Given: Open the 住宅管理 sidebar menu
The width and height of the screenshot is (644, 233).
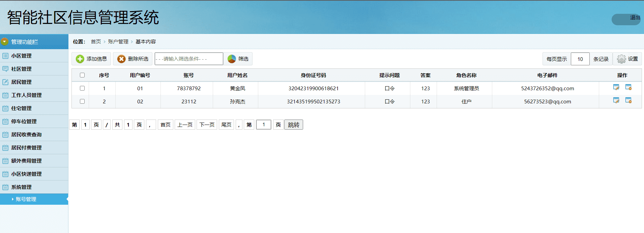Looking at the screenshot, I should point(34,108).
